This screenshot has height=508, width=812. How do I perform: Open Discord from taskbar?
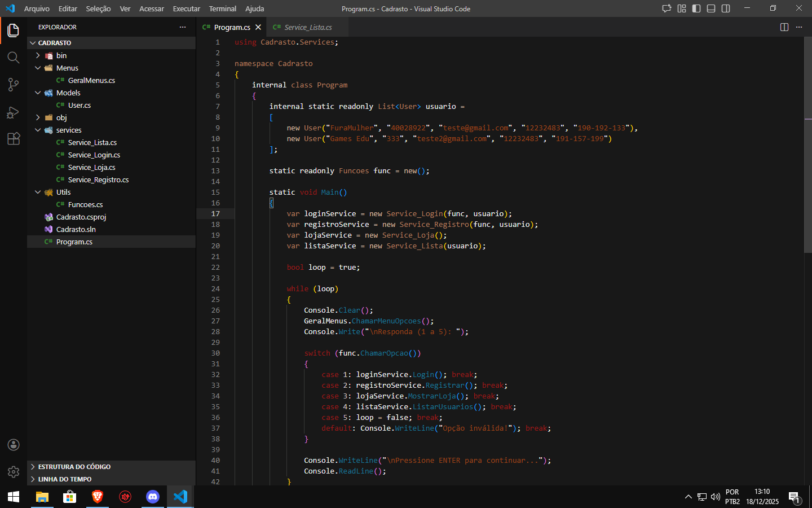152,497
